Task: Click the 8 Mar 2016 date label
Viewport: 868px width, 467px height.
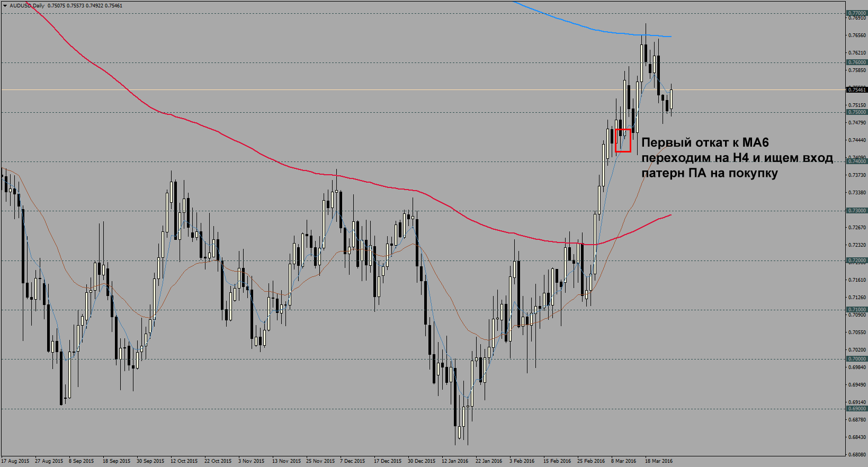Action: (x=624, y=461)
